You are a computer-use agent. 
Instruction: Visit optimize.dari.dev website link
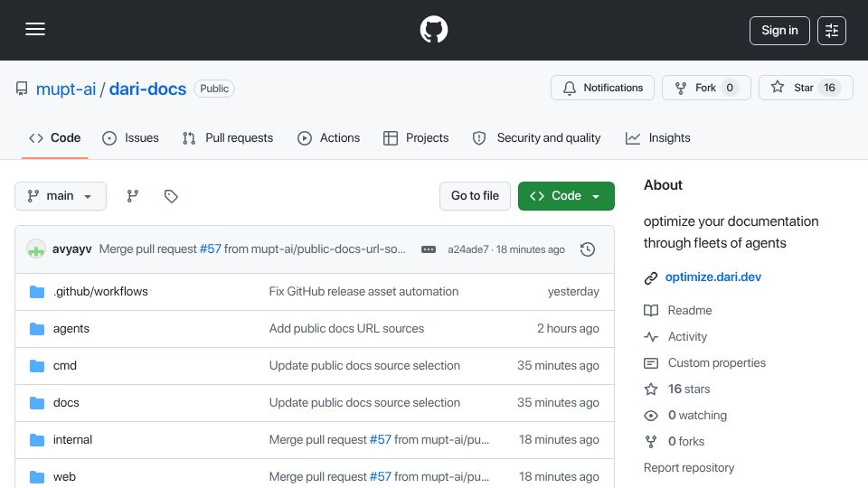click(x=713, y=277)
